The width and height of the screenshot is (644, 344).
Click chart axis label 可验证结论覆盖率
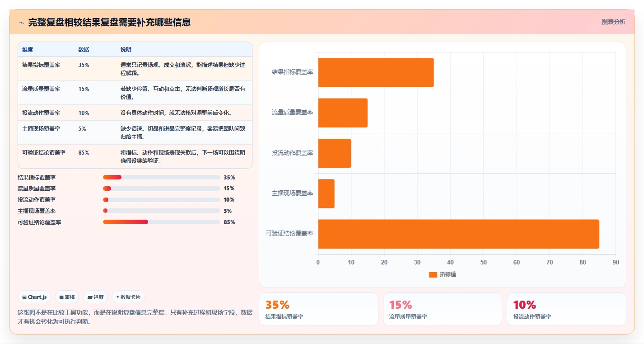[289, 234]
